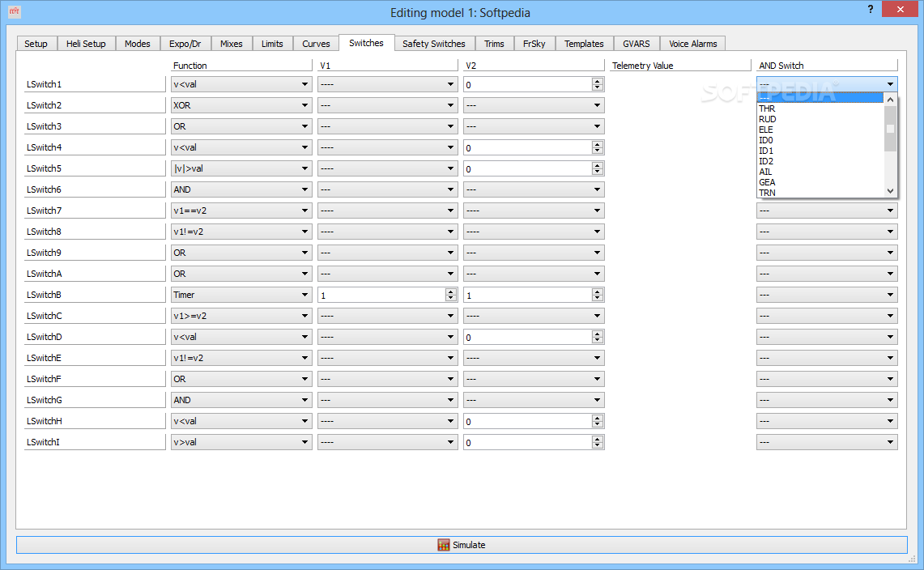924x570 pixels.
Task: Choose ID1 from the open dropdown list
Action: (x=820, y=151)
